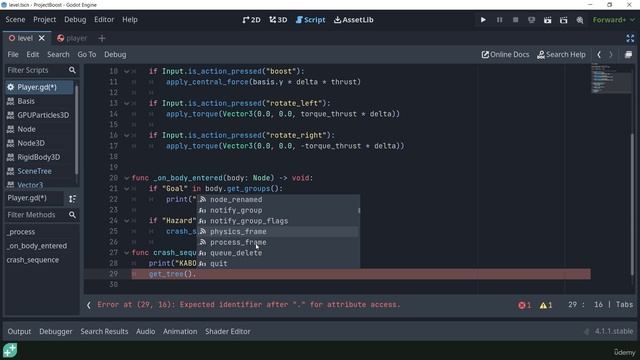Open the Go To menu

(x=87, y=54)
